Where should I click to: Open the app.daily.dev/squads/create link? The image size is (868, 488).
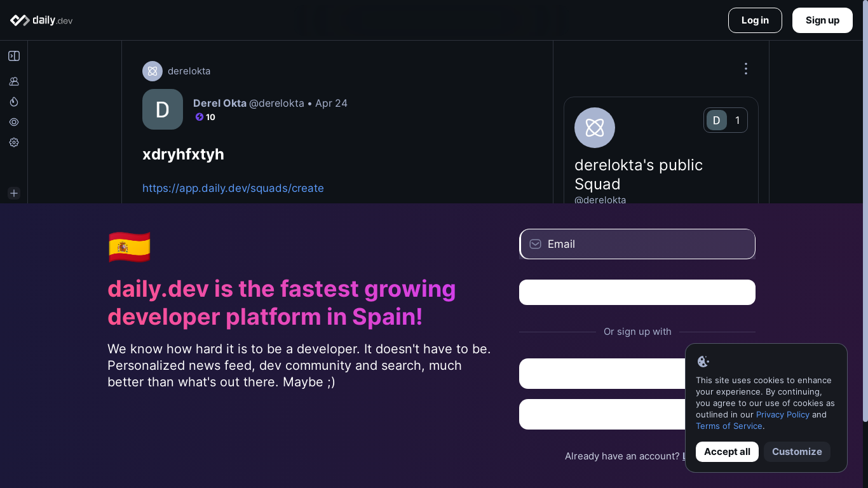pos(233,188)
